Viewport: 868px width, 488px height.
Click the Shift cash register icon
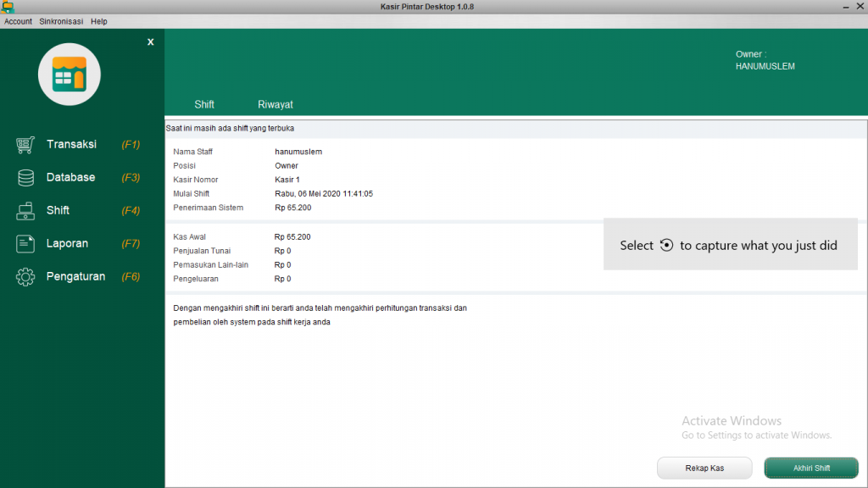click(25, 211)
